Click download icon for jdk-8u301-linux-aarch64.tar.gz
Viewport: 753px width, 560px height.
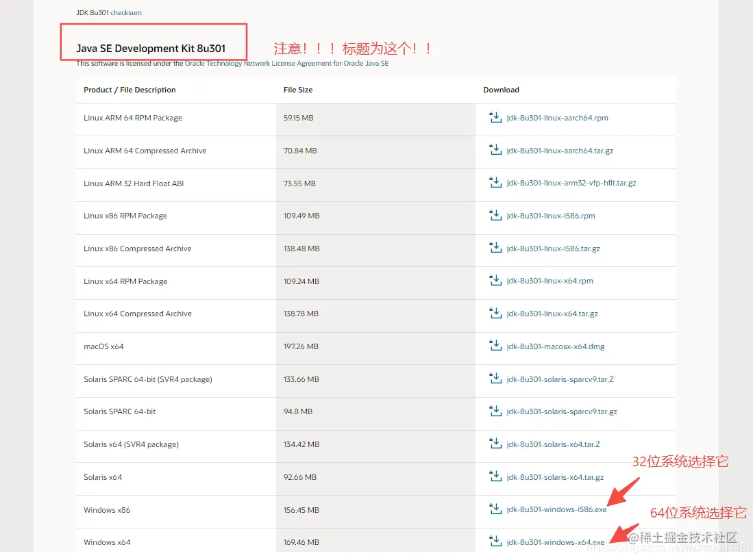495,150
